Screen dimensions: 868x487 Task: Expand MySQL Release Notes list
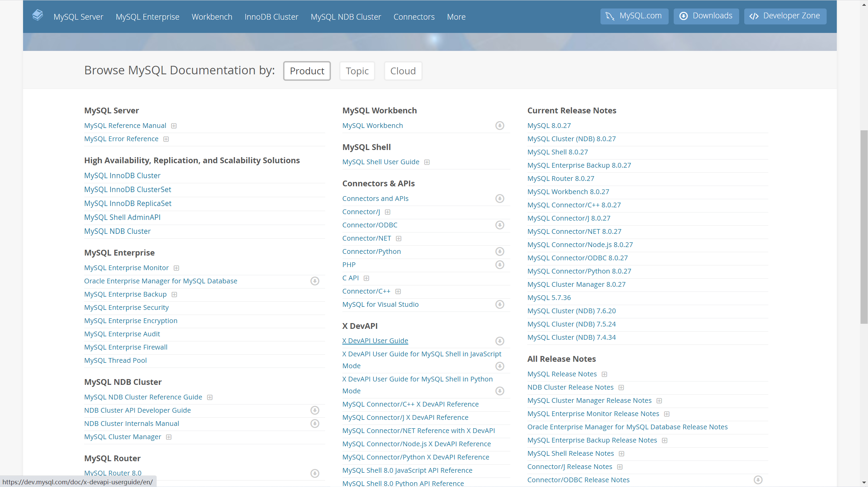pyautogui.click(x=605, y=374)
